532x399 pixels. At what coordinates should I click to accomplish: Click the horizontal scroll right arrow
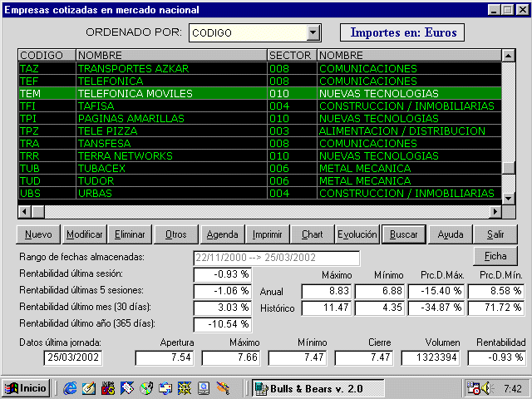pyautogui.click(x=495, y=212)
